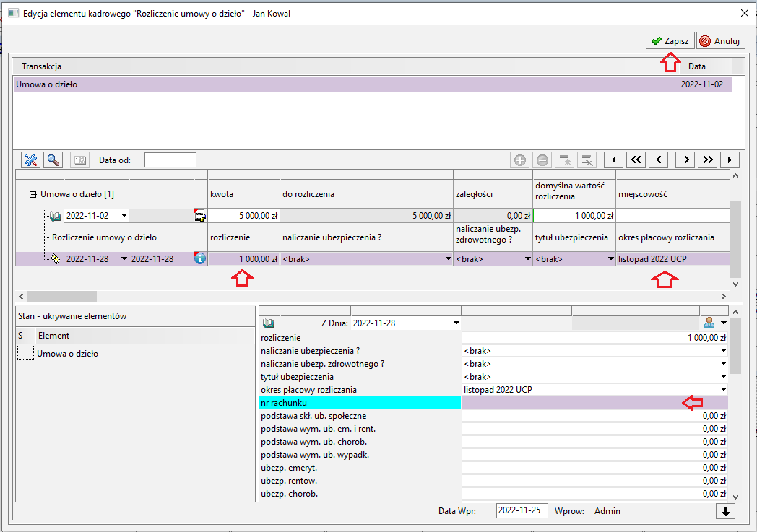Click the ubezp. emeryt. value field
Image resolution: width=757 pixels, height=532 pixels.
[x=594, y=468]
